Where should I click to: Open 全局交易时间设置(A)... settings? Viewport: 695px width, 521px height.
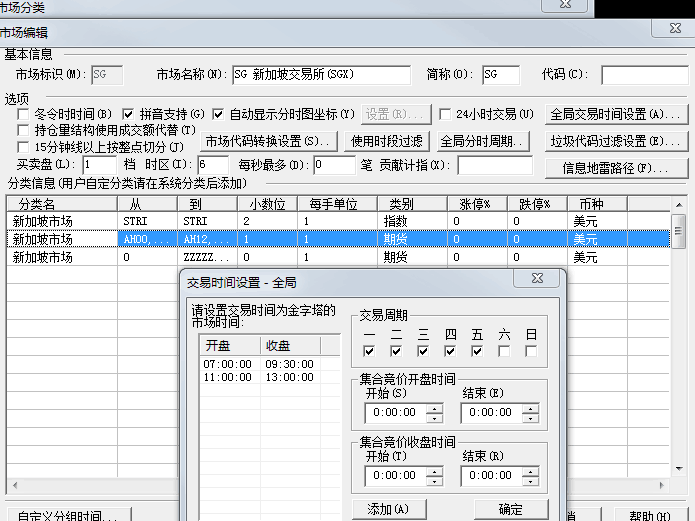[x=618, y=115]
